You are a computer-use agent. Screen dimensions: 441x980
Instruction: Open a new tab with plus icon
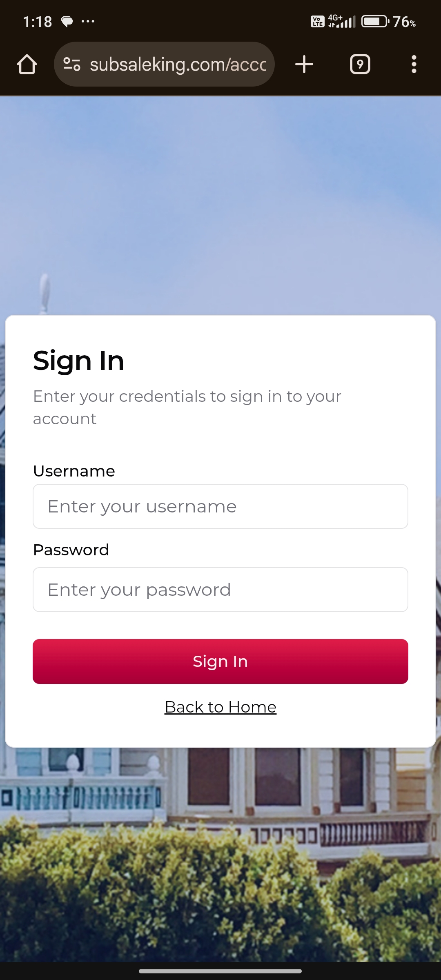point(304,65)
